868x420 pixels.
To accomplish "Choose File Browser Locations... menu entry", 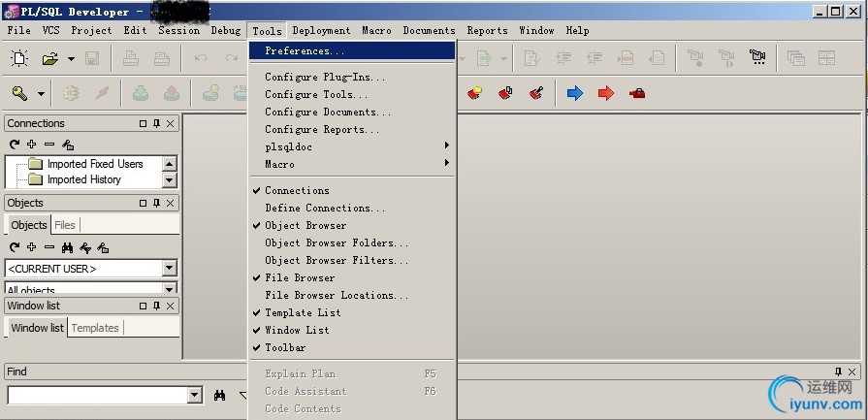I will [352, 295].
